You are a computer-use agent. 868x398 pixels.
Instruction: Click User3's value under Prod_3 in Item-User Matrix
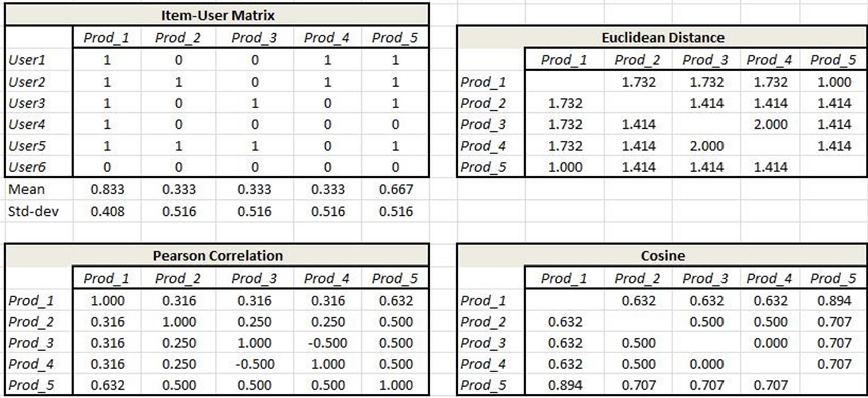point(255,103)
